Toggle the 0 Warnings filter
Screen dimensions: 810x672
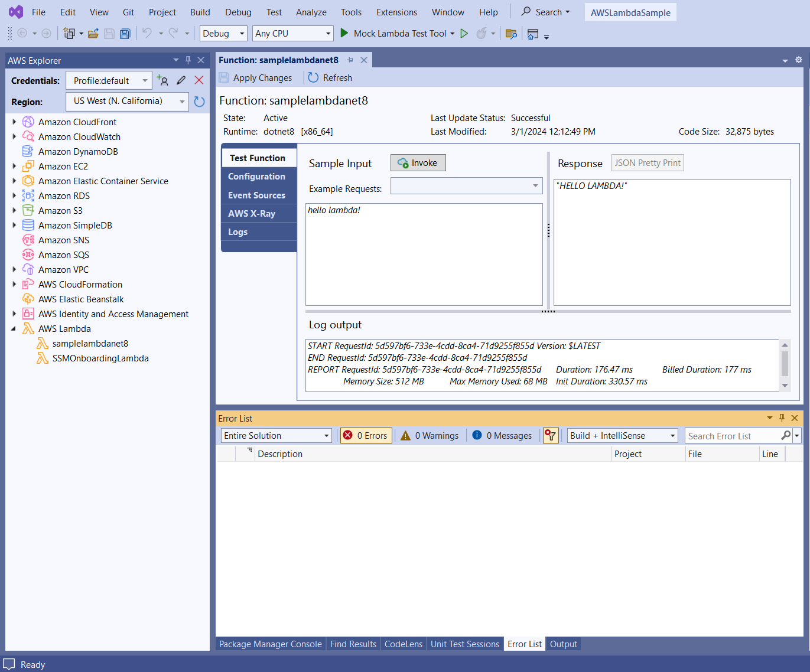(430, 435)
